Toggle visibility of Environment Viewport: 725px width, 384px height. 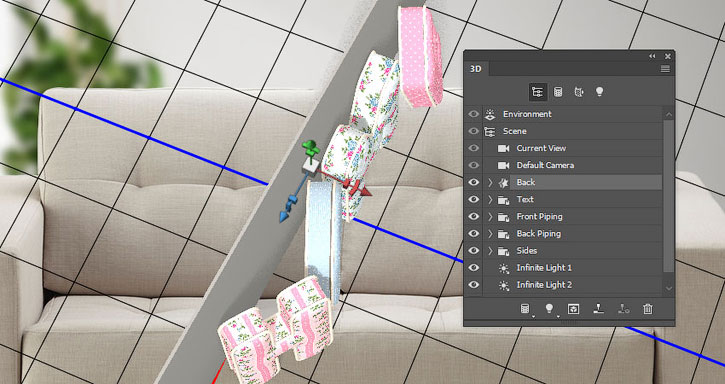(x=473, y=114)
